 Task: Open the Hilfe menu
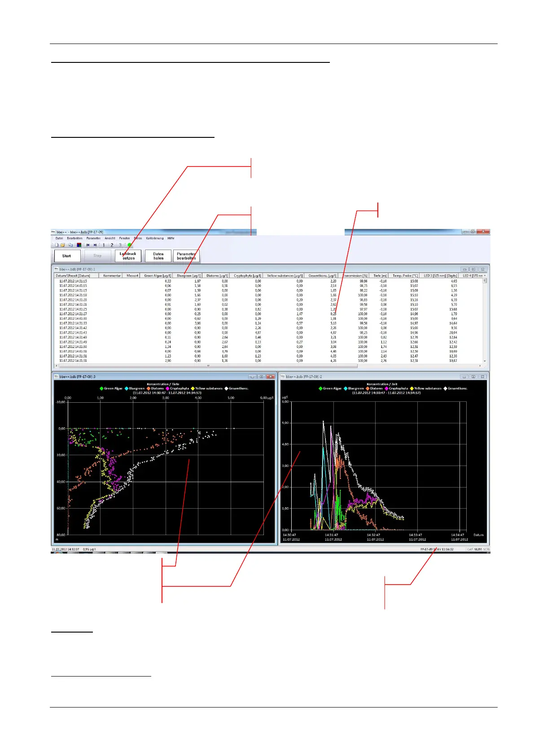[x=171, y=238]
